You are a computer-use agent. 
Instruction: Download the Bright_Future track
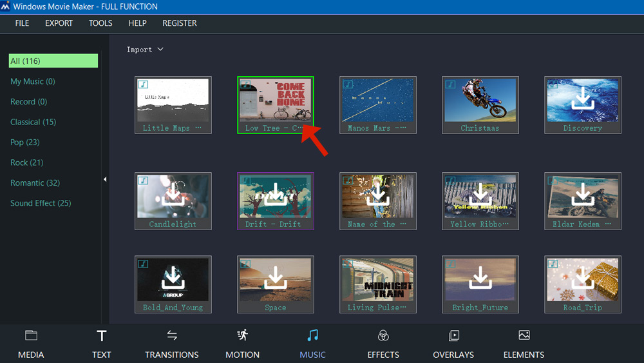click(x=480, y=279)
